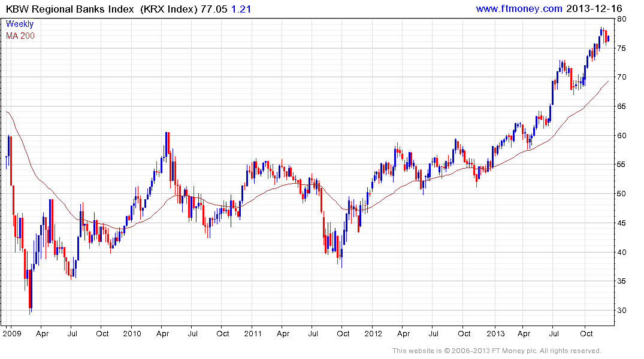Click the chart date 2013-12-16
Image resolution: width=644 pixels, height=359 pixels.
[594, 8]
